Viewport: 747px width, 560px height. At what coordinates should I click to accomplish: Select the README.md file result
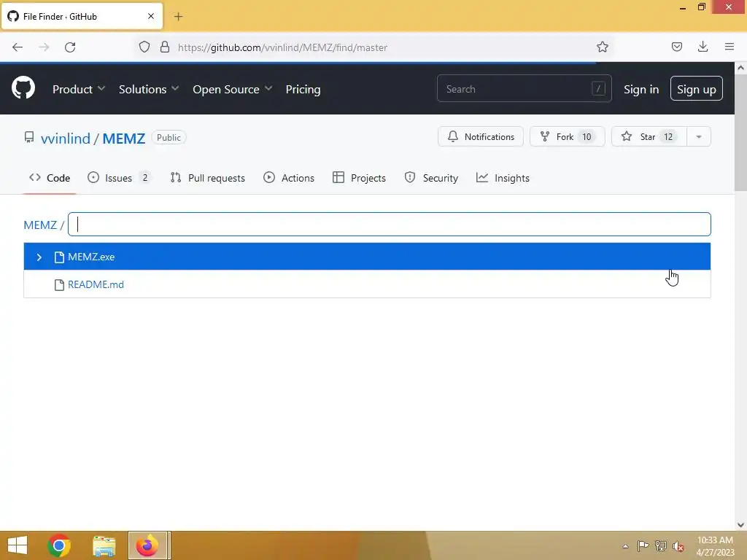[x=367, y=284]
